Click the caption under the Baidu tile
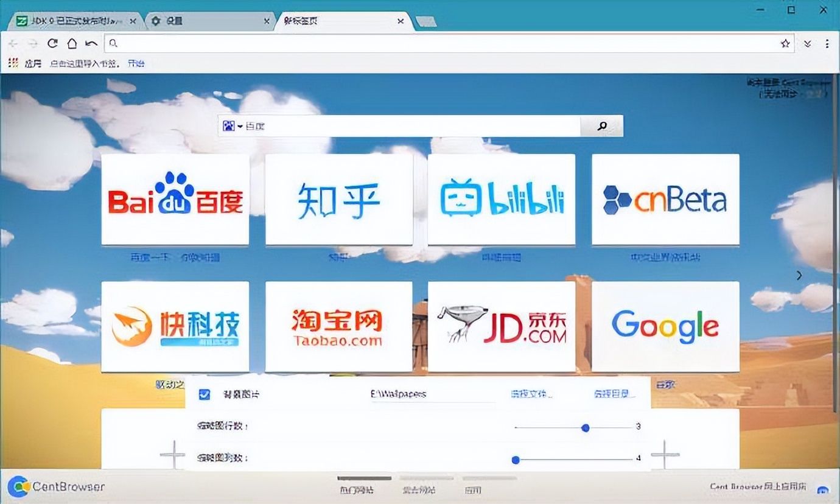The image size is (840, 504). (x=175, y=257)
